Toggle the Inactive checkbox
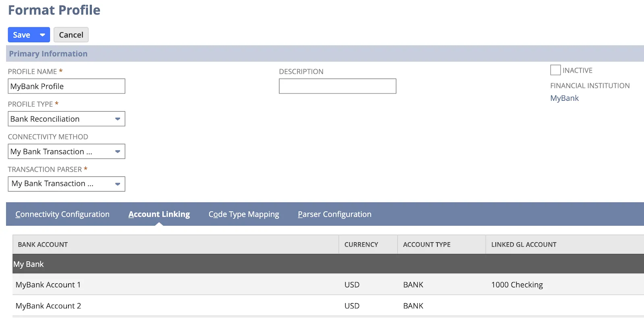 [x=555, y=70]
